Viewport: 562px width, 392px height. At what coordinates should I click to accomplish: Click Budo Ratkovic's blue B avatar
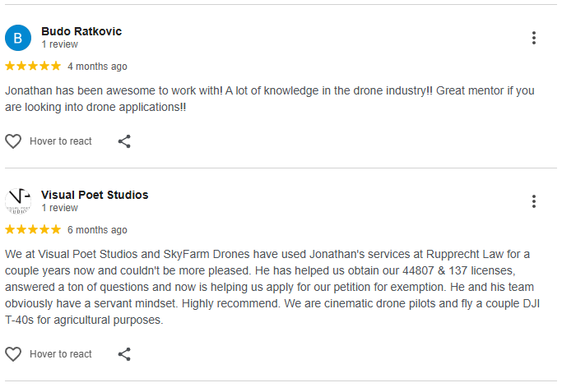[18, 38]
